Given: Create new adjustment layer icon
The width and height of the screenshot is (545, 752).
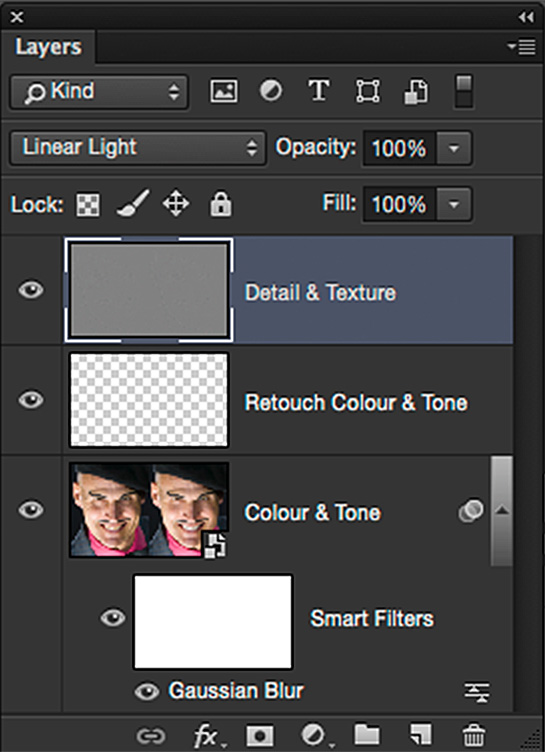Looking at the screenshot, I should tap(313, 735).
